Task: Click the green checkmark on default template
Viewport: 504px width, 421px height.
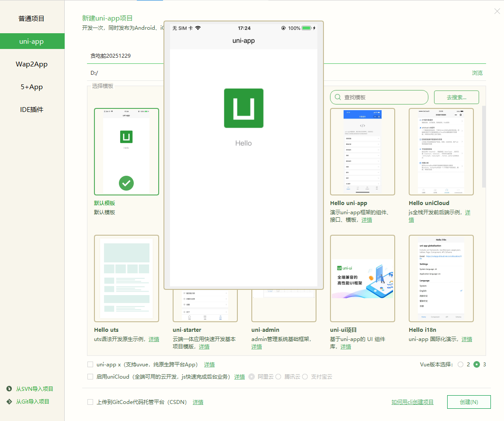Action: coord(126,183)
